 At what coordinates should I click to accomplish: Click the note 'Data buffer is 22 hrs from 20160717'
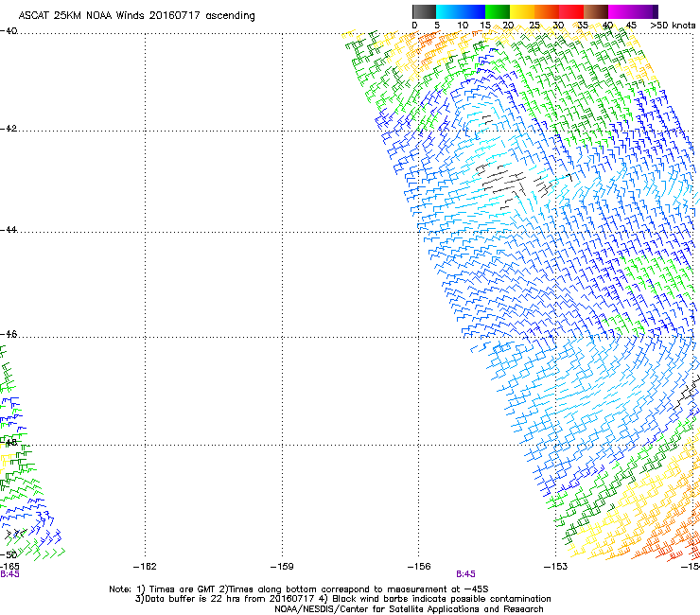(x=224, y=599)
